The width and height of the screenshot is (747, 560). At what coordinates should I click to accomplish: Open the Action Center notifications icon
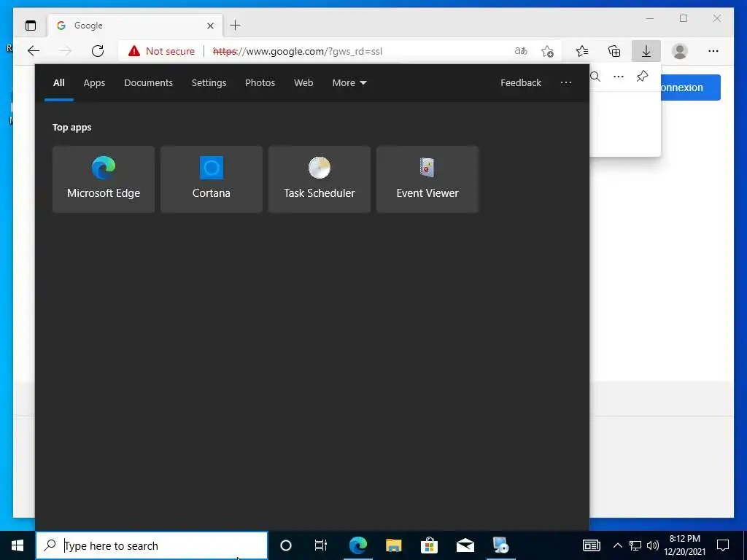coord(723,545)
